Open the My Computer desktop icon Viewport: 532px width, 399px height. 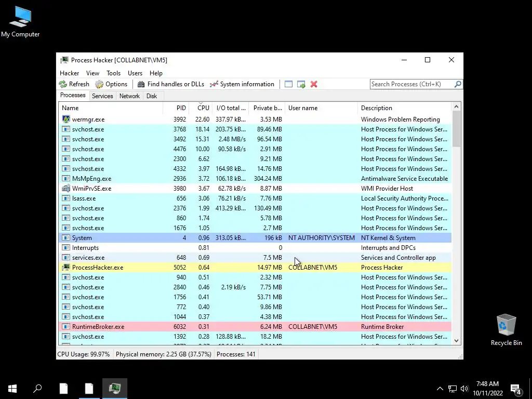tap(20, 22)
